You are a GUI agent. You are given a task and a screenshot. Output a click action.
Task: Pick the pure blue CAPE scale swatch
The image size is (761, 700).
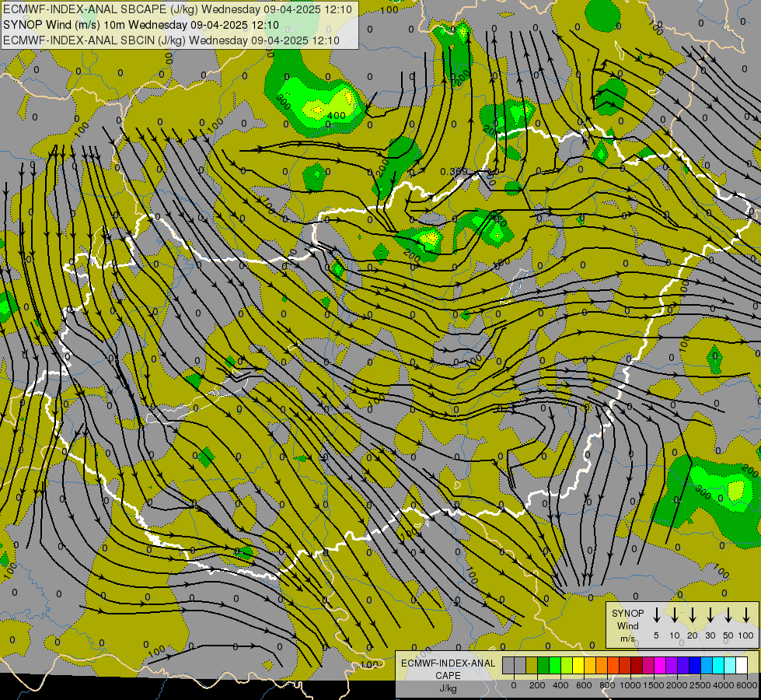(695, 665)
